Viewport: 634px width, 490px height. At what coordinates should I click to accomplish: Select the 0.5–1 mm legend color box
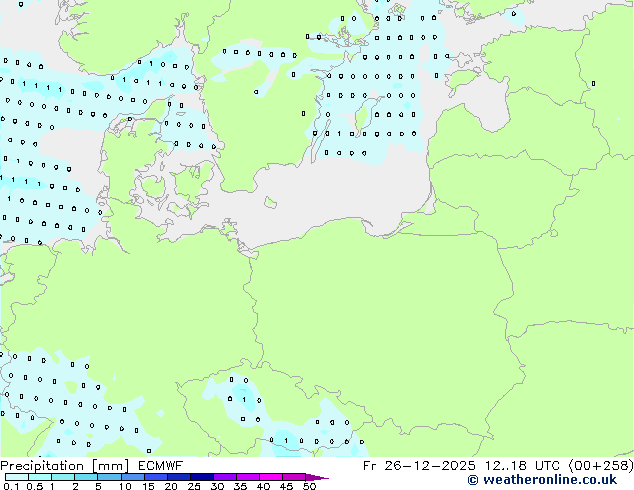pos(40,477)
